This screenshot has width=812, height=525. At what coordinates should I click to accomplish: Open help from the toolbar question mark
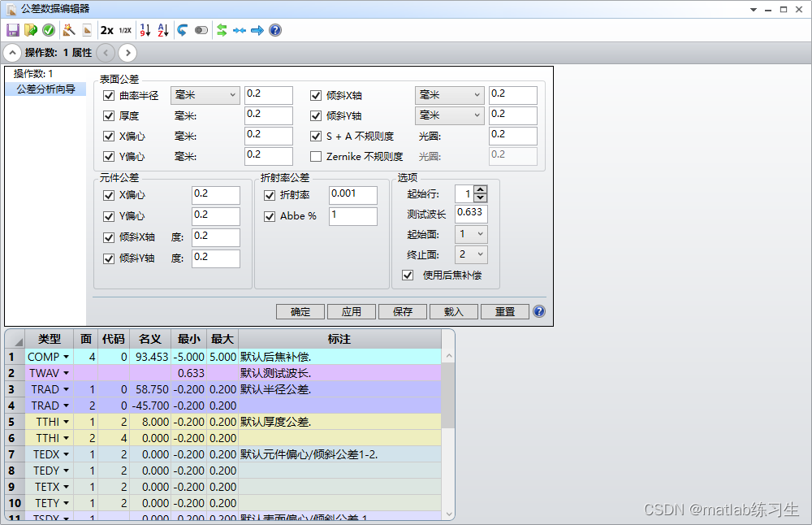275,30
